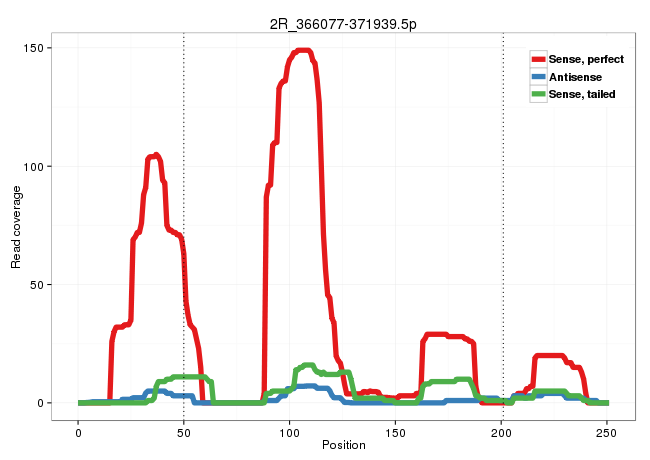Click the dotted vertical line at position 50
Image resolution: width=650 pixels, height=460 pixels.
(x=184, y=200)
